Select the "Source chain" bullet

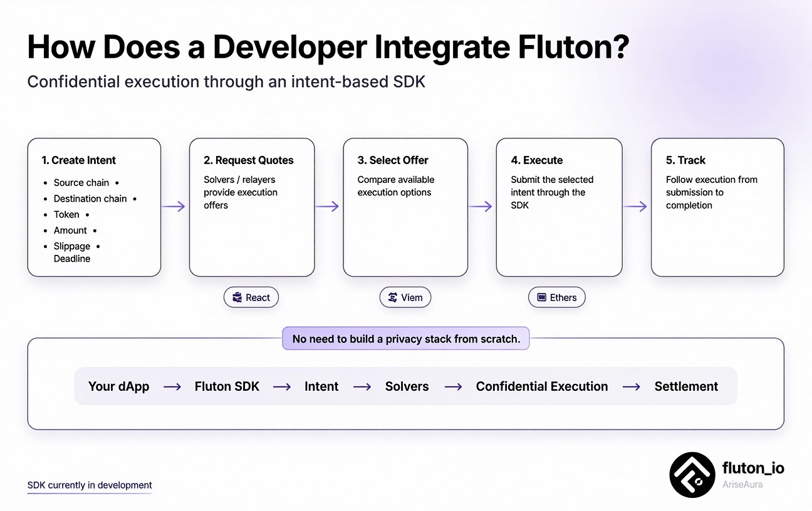[x=81, y=183]
